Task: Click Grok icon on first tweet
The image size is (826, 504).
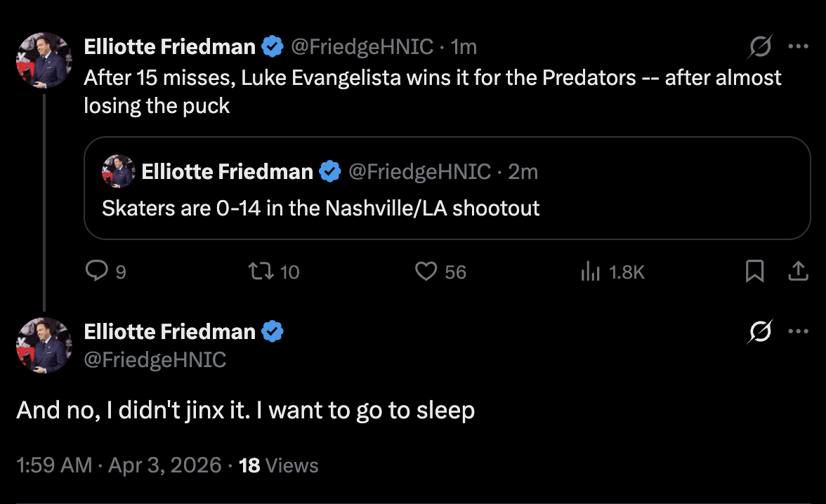Action: (761, 47)
